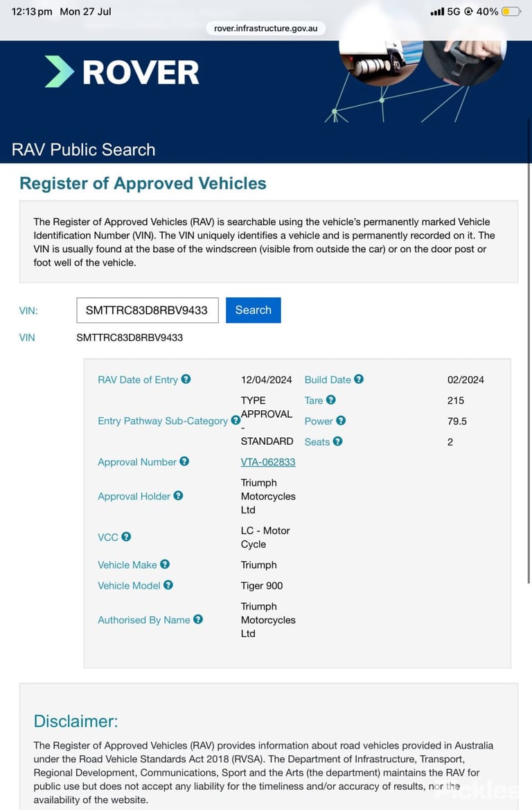Click the Authorised By Name label
The height and width of the screenshot is (810, 532).
(144, 620)
